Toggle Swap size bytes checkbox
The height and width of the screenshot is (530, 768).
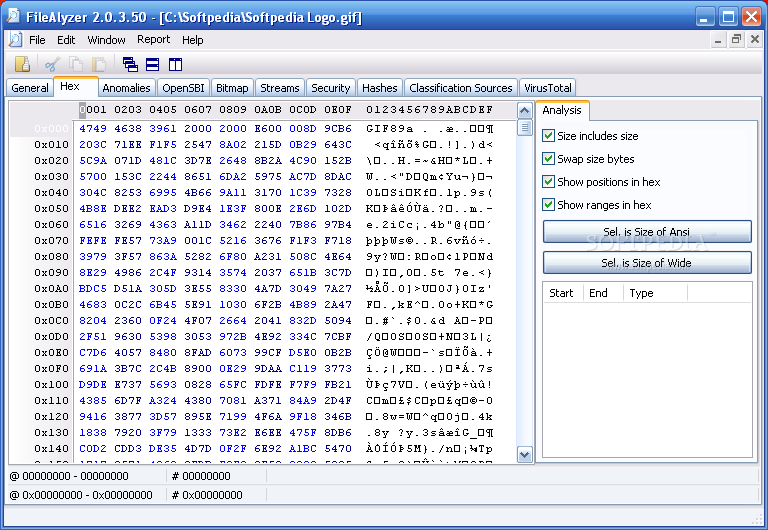[x=549, y=159]
